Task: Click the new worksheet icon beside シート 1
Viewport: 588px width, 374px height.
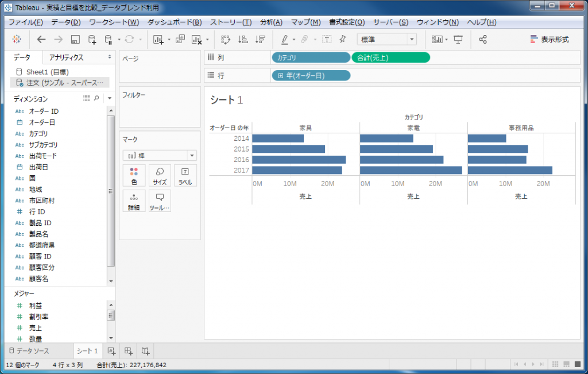Action: (112, 350)
